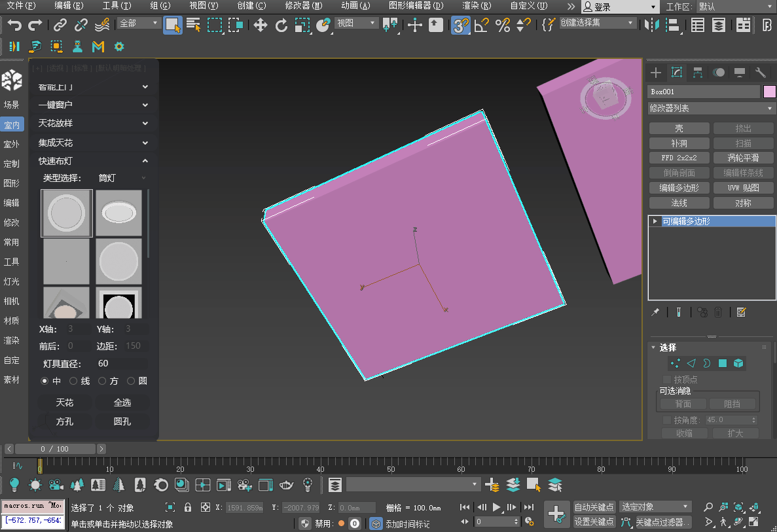The width and height of the screenshot is (777, 532).
Task: Open the Layer Explorer from the toolbar
Action: [719, 24]
